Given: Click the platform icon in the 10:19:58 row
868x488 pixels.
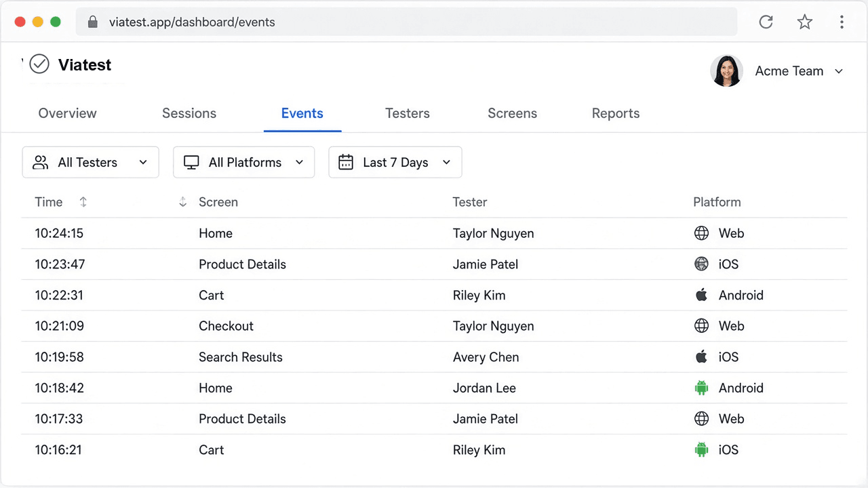Looking at the screenshot, I should 702,357.
